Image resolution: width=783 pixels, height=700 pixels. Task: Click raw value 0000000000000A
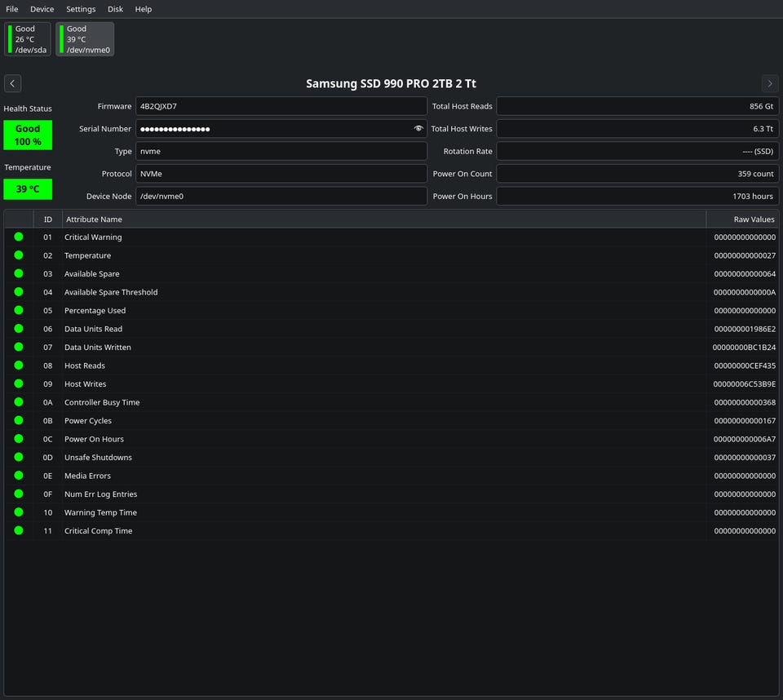tap(745, 292)
